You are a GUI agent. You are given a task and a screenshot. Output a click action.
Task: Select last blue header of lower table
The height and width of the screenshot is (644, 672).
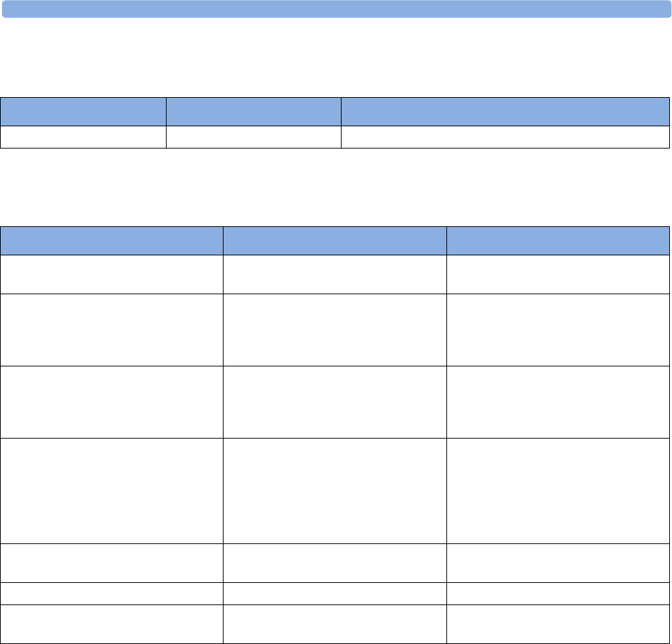[x=558, y=241]
